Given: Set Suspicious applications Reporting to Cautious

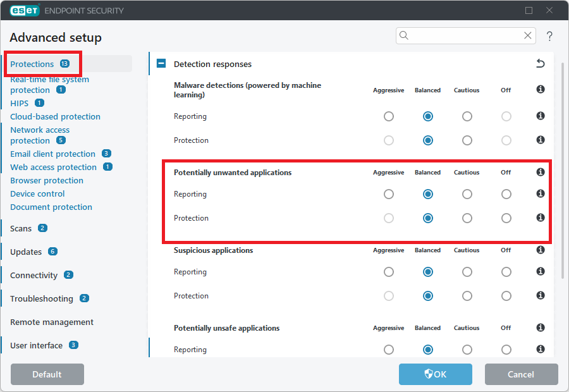Looking at the screenshot, I should point(467,272).
